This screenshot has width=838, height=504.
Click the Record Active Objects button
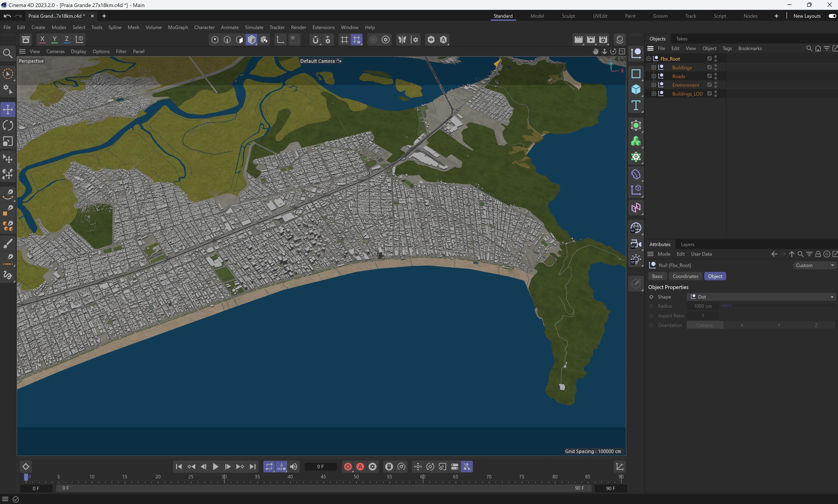click(348, 467)
